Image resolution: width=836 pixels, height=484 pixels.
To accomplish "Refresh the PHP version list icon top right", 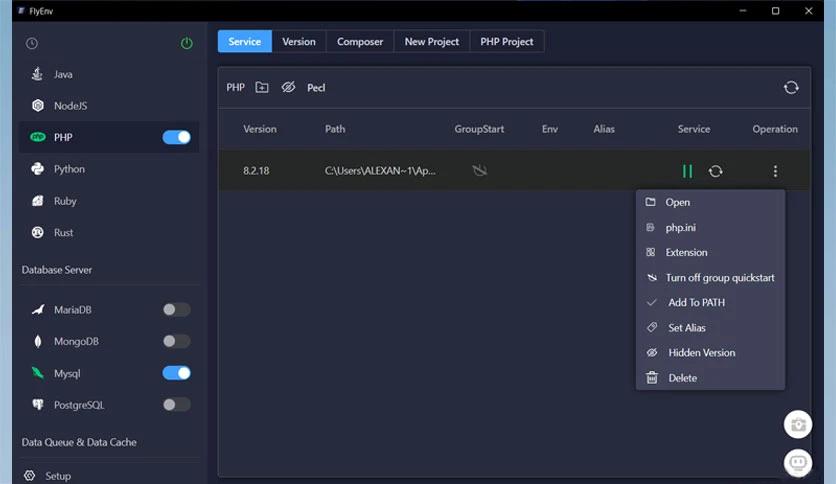I will pyautogui.click(x=791, y=87).
